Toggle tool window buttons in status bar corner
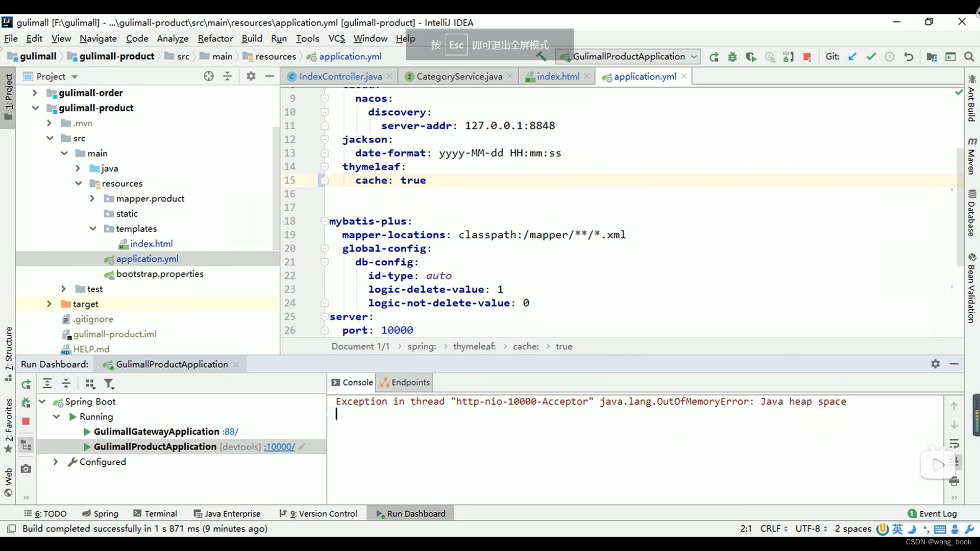Image resolution: width=980 pixels, height=551 pixels. click(x=12, y=529)
